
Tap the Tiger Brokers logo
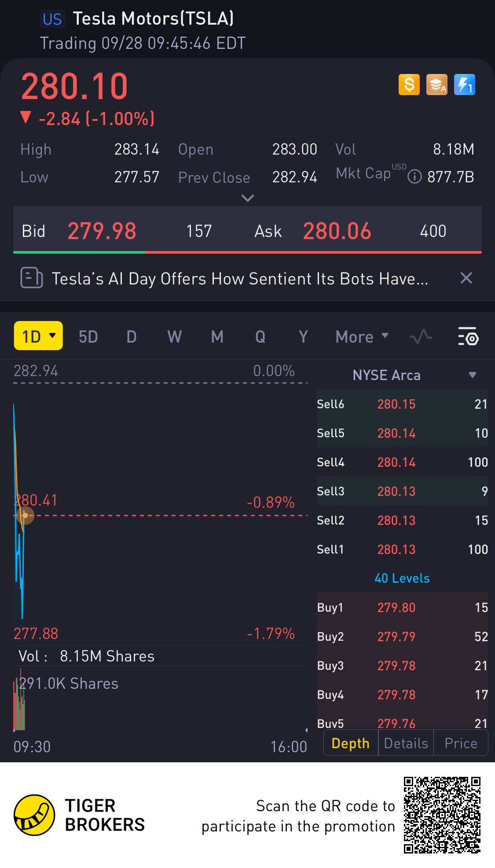pos(34,815)
